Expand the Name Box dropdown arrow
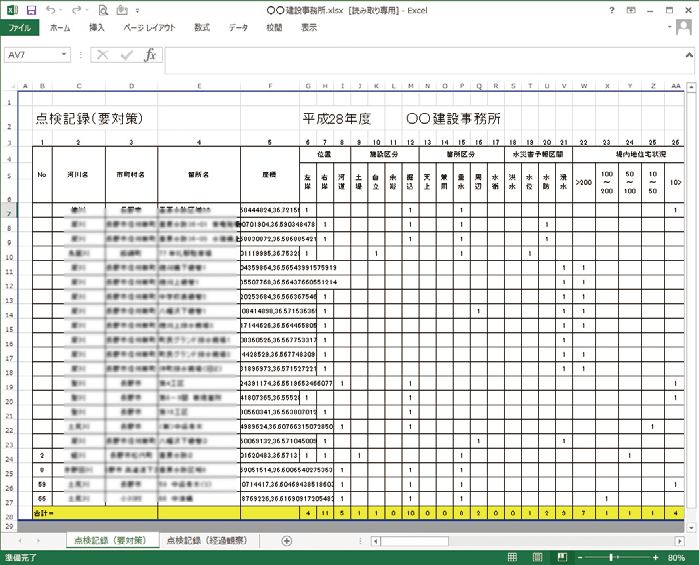Viewport: 699px width, 565px height. tap(64, 54)
